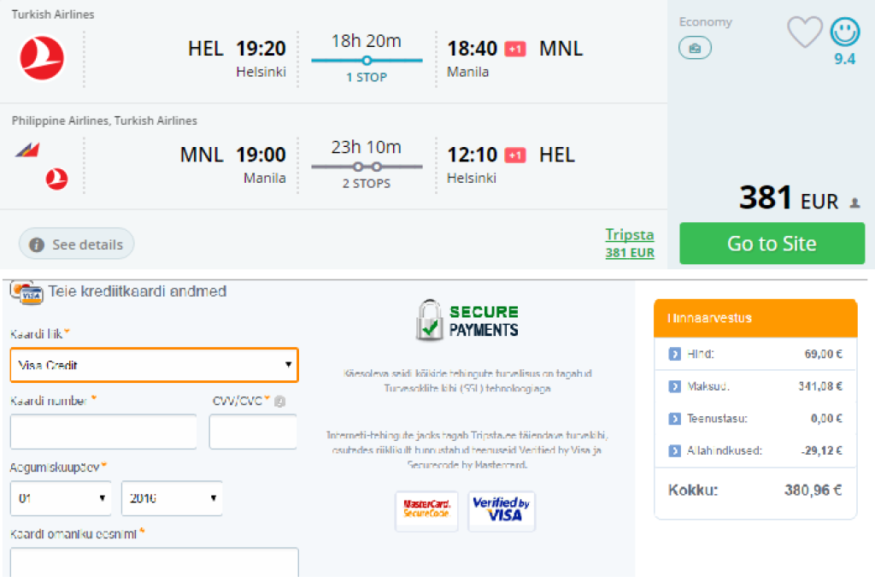Click the green Go to Site button
Viewport: 875px width, 588px height.
pos(772,244)
